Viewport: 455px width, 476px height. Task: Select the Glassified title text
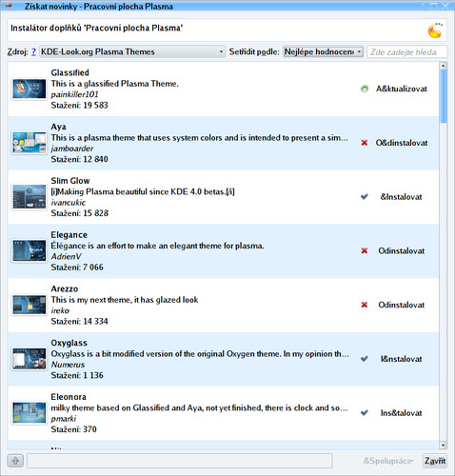pyautogui.click(x=69, y=72)
